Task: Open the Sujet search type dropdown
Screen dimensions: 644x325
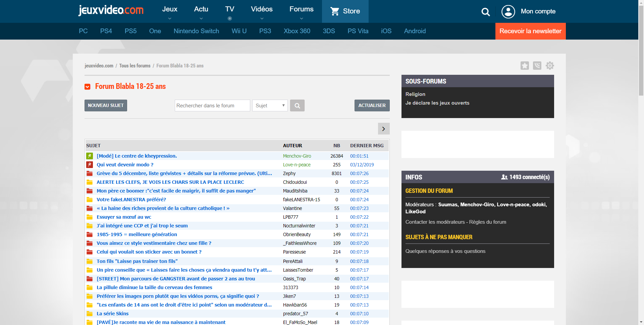Action: (270, 105)
